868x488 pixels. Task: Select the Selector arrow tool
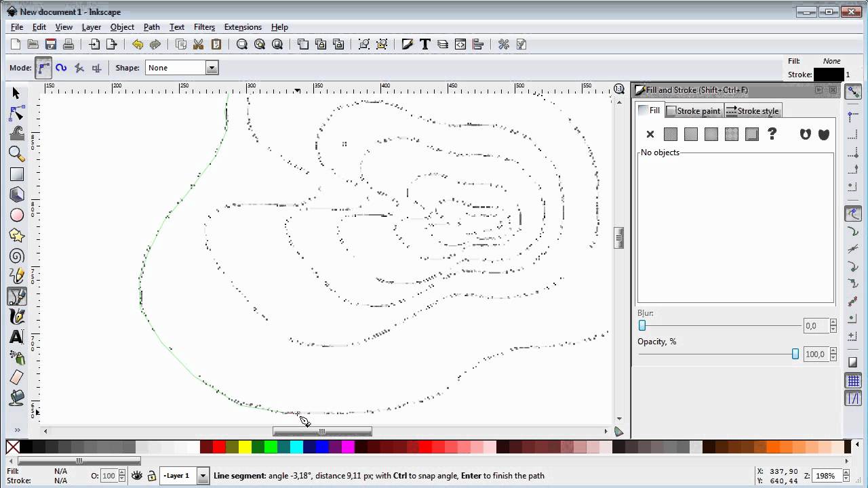click(16, 93)
